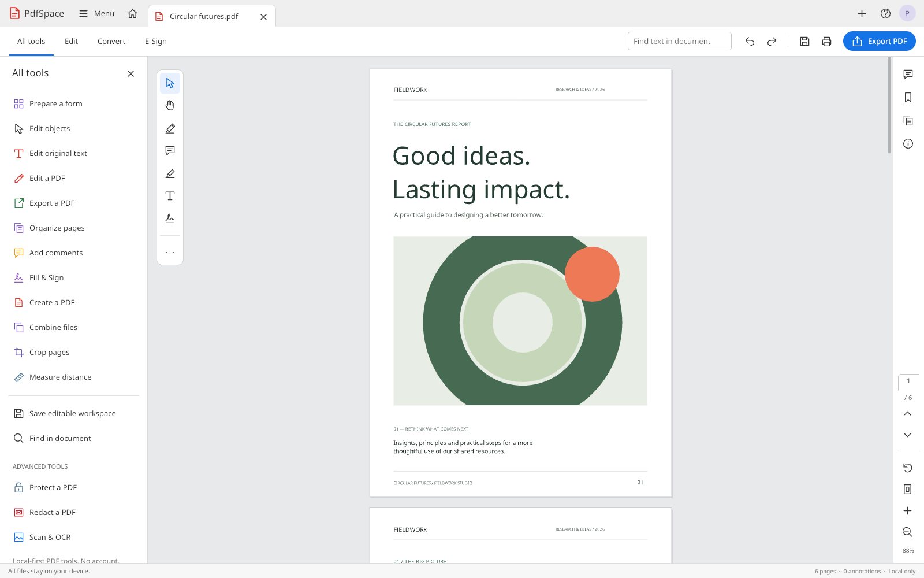Switch to the E-Sign tab
The width and height of the screenshot is (924, 578).
click(156, 41)
